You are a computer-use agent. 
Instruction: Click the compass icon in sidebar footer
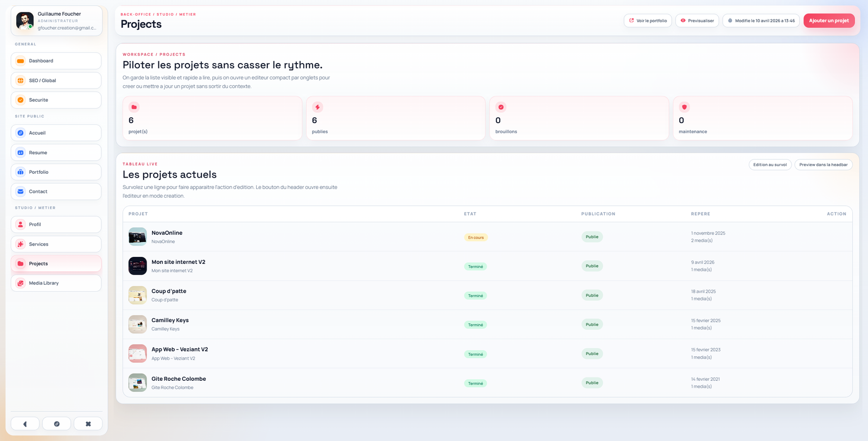coord(56,424)
